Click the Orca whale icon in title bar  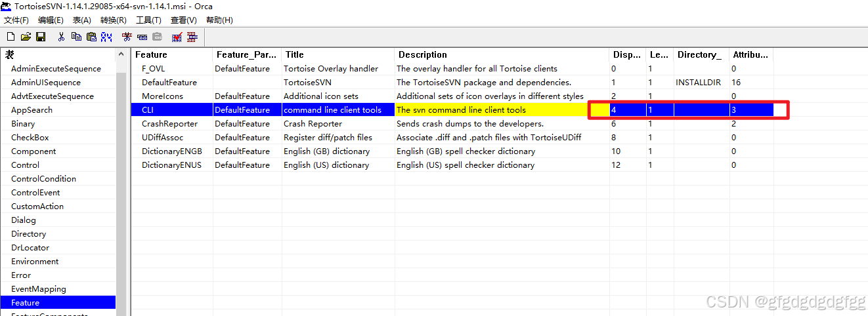(7, 6)
